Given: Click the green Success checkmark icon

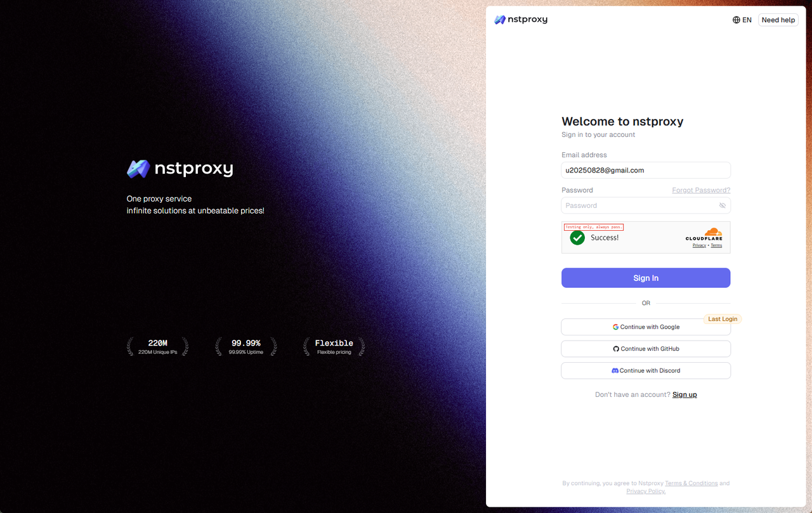Looking at the screenshot, I should tap(577, 238).
